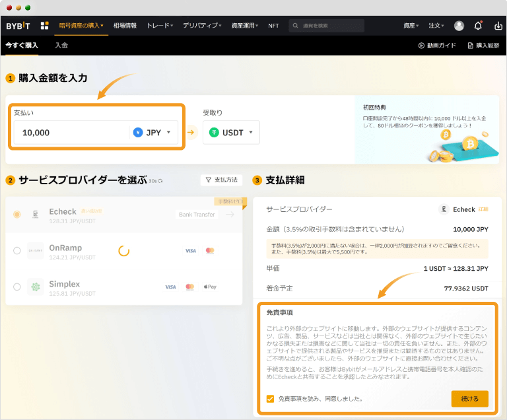Click the currency search input
The width and height of the screenshot is (507, 420).
tap(327, 26)
